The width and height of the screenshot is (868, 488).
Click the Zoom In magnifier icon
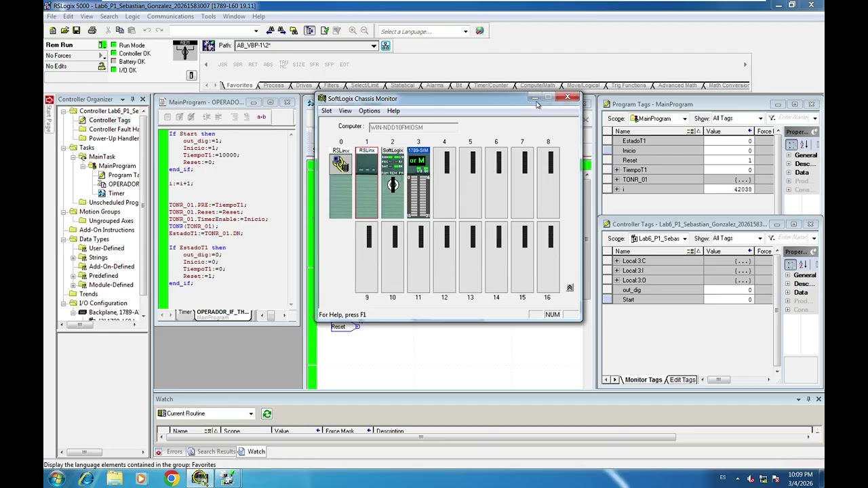click(x=353, y=30)
